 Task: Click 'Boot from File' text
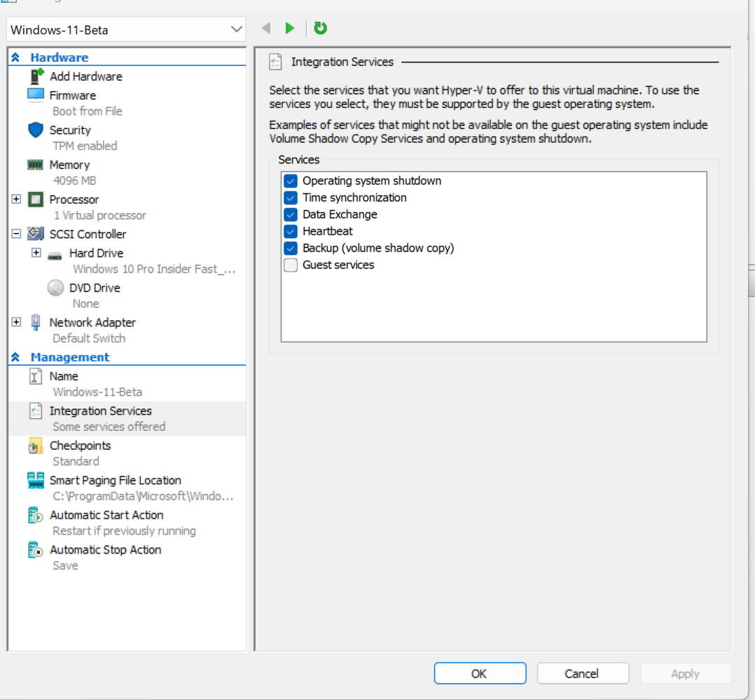(x=87, y=111)
